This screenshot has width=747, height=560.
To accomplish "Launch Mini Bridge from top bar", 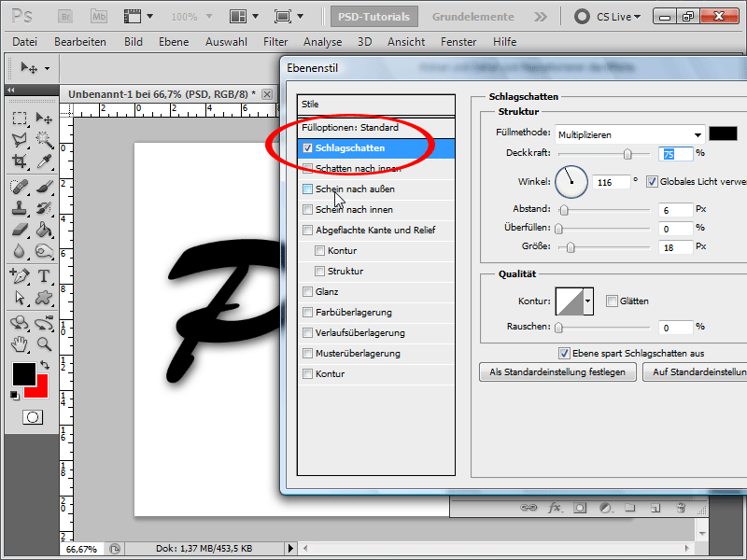I will coord(99,17).
